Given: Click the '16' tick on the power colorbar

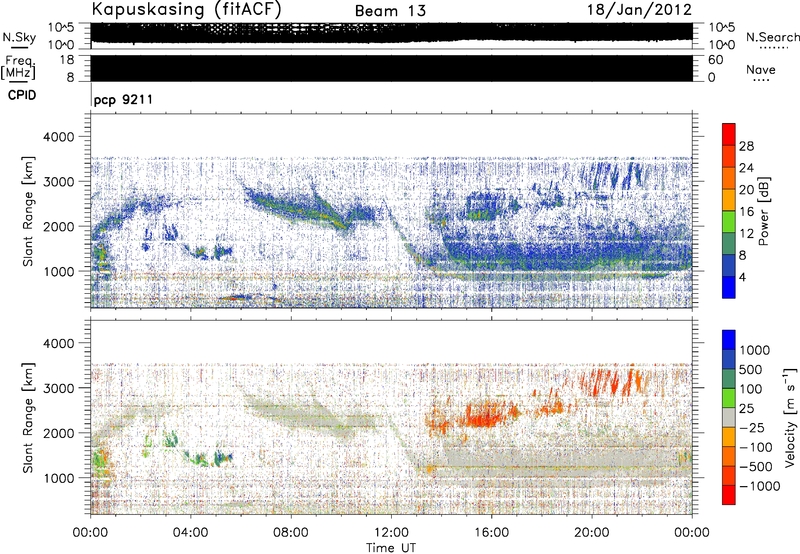Looking at the screenshot, I should click(746, 212).
